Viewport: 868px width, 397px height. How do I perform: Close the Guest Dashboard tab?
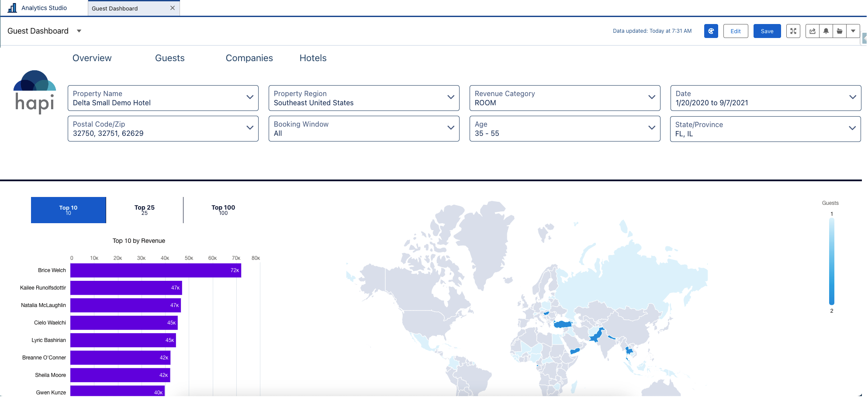click(x=173, y=8)
